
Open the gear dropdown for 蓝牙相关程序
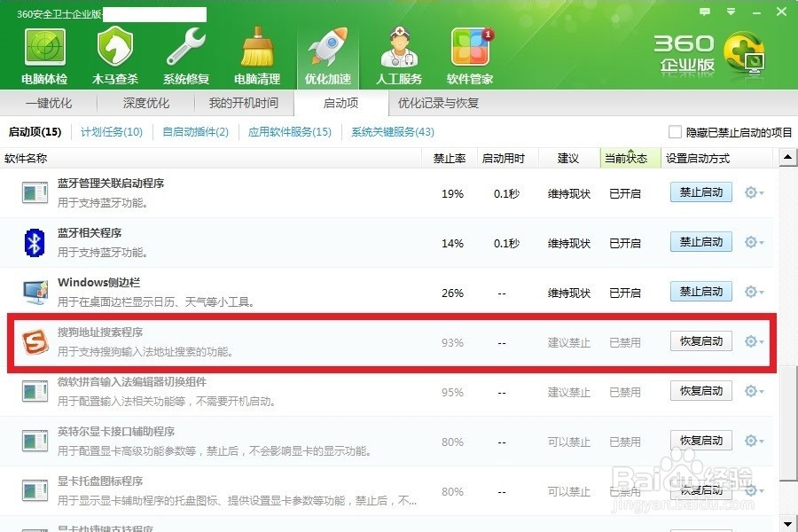tap(752, 241)
